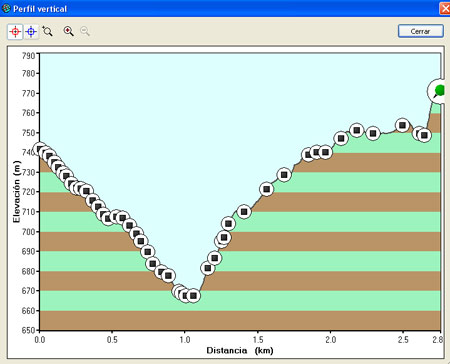Image resolution: width=450 pixels, height=364 pixels.
Task: Select the red crosshair marker tool
Action: click(15, 32)
